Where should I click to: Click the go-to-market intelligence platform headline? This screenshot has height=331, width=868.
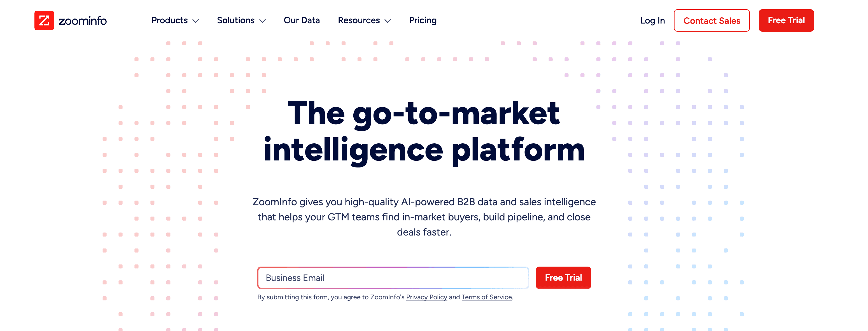pyautogui.click(x=424, y=131)
